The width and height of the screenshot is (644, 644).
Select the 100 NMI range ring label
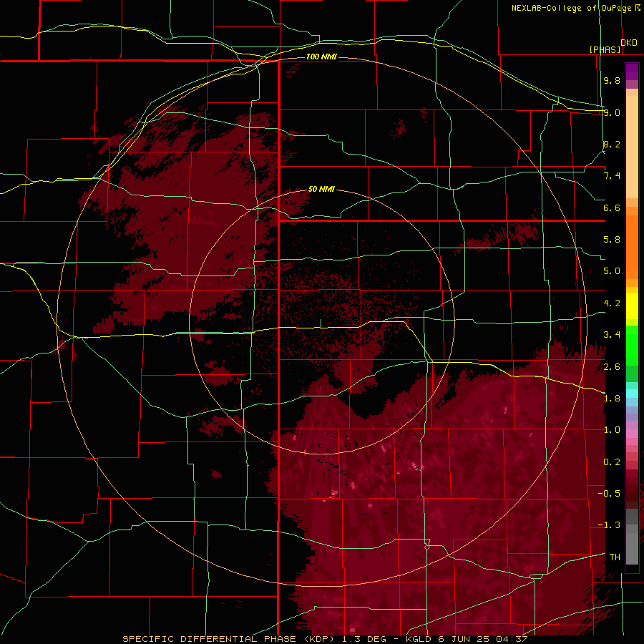(x=321, y=57)
